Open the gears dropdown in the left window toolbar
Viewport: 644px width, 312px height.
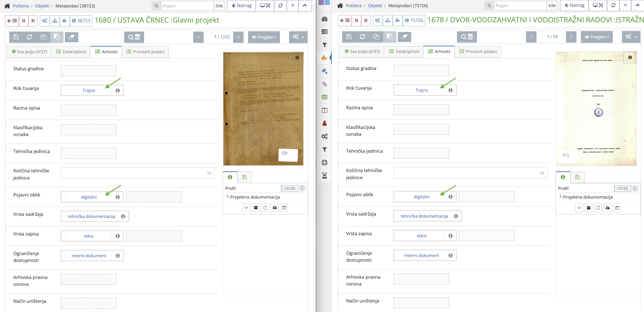[x=298, y=37]
